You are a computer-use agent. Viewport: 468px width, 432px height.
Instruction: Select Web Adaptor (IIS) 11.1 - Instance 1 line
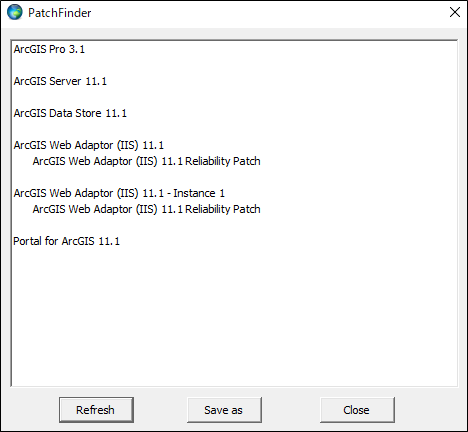119,193
